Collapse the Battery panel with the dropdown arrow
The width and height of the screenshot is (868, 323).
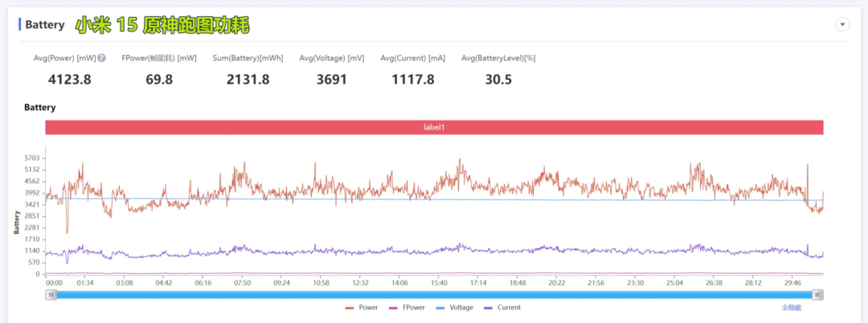pyautogui.click(x=842, y=25)
